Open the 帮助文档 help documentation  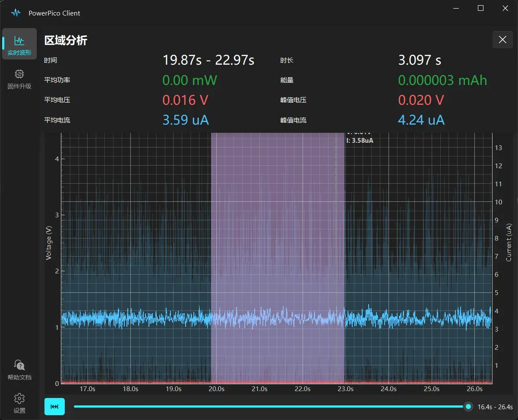tap(19, 370)
